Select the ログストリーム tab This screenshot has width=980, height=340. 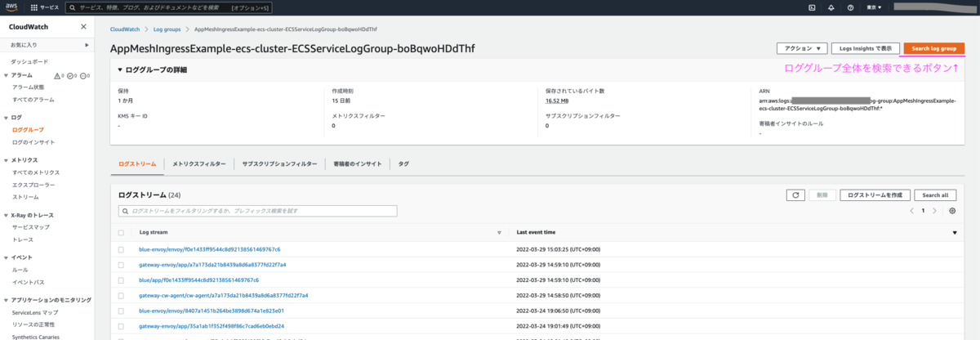(x=136, y=164)
